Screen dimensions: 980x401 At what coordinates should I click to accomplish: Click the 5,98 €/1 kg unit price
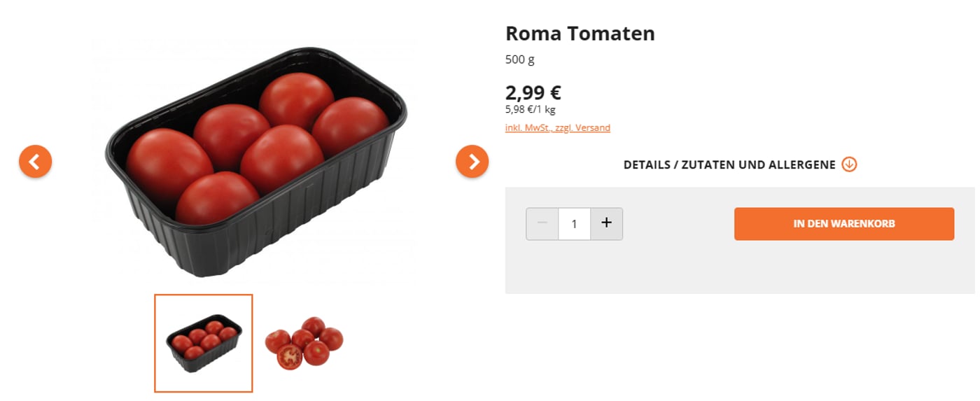[x=530, y=109]
